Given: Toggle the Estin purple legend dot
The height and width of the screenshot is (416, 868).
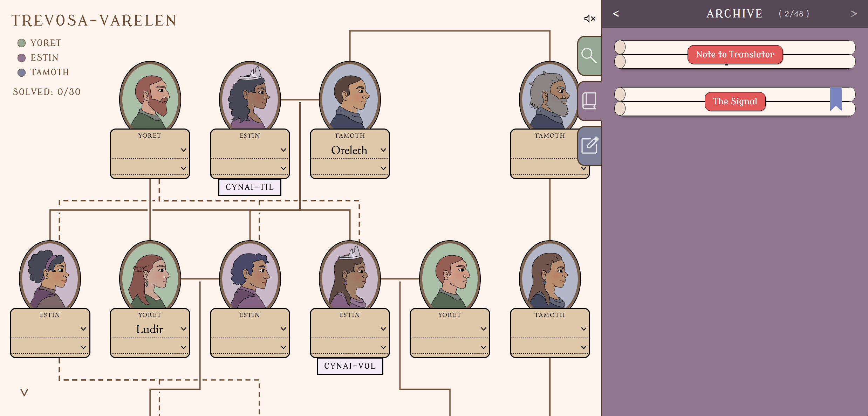Looking at the screenshot, I should (x=22, y=58).
